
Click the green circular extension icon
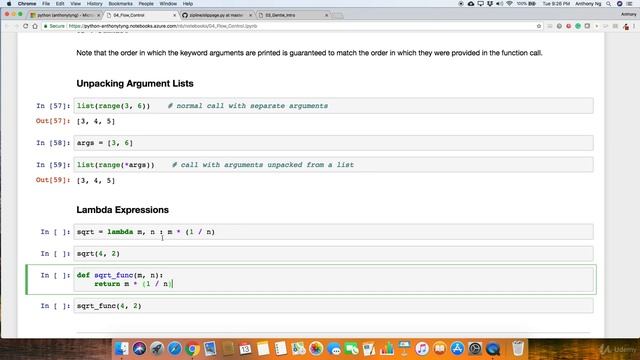[578, 26]
